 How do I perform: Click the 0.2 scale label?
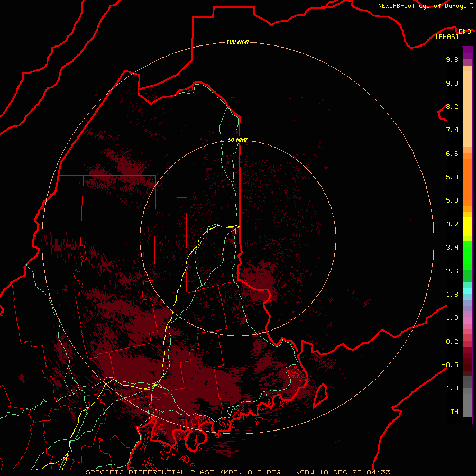452,342
